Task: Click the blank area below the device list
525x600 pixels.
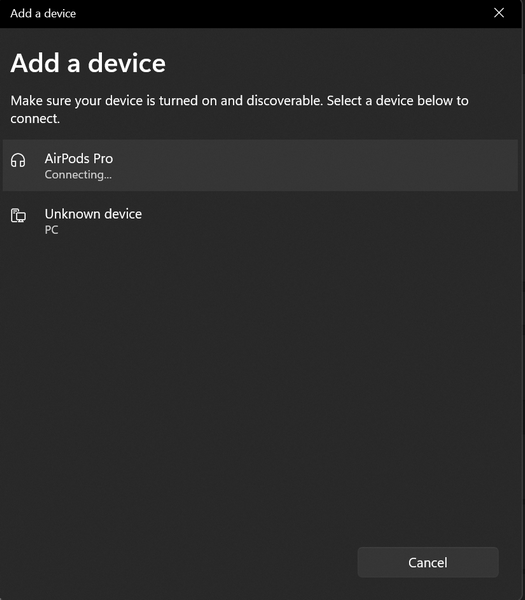Action: pyautogui.click(x=260, y=383)
